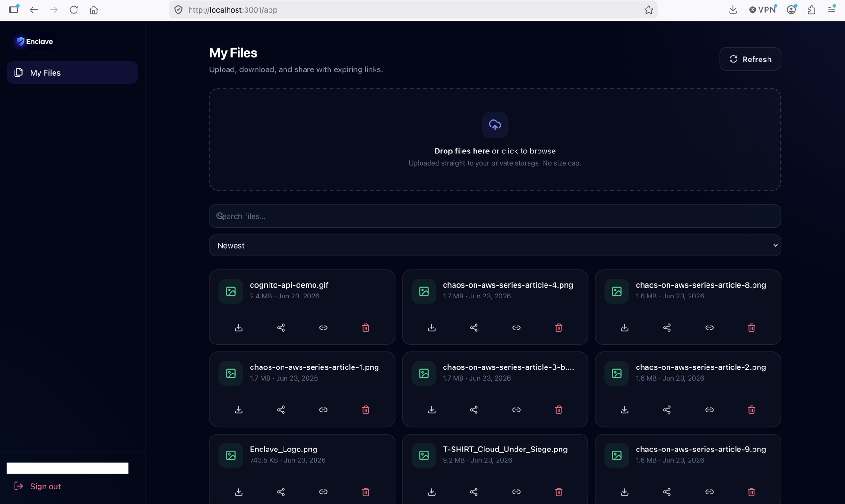
Task: Bookmark this page with star icon
Action: click(x=648, y=10)
